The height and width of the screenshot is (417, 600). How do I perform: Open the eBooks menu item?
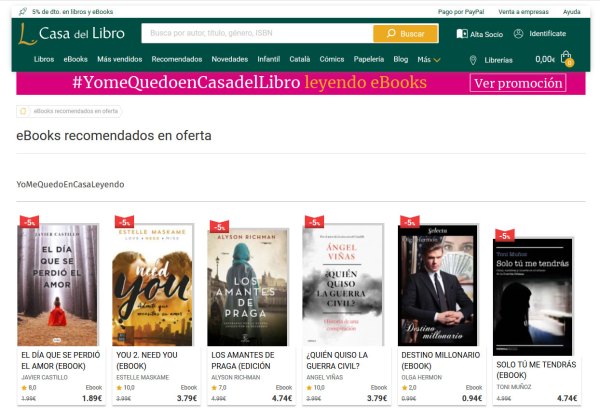[75, 59]
